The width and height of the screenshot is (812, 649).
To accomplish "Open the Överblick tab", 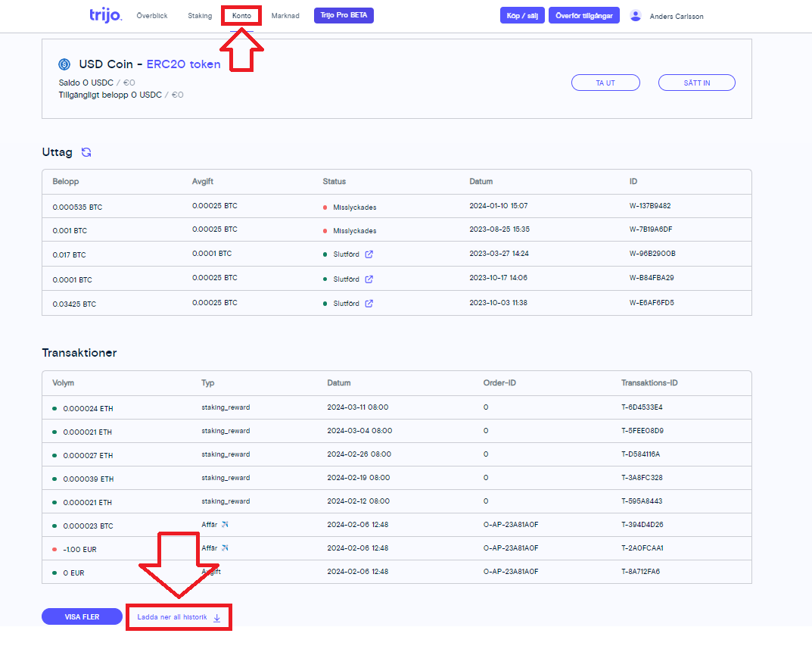I will (x=152, y=16).
